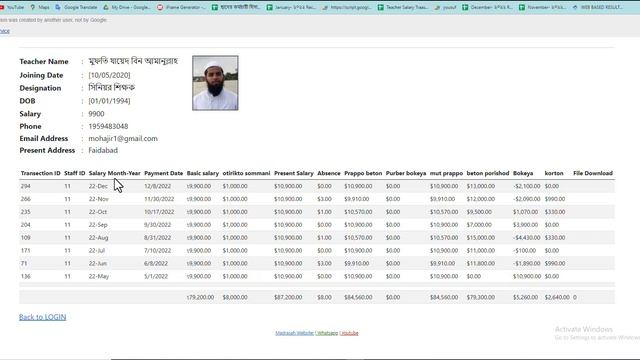640x360 pixels.
Task: Open the January Sheets bookmark
Action: (x=291, y=7)
